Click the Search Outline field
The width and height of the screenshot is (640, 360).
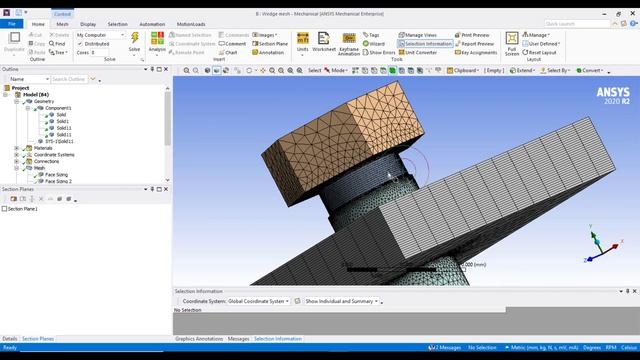tap(69, 79)
